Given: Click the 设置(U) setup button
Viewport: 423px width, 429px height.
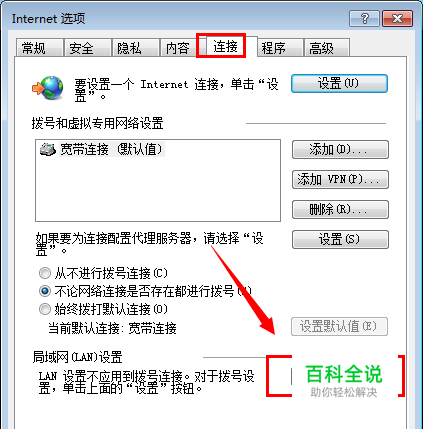Looking at the screenshot, I should 339,83.
